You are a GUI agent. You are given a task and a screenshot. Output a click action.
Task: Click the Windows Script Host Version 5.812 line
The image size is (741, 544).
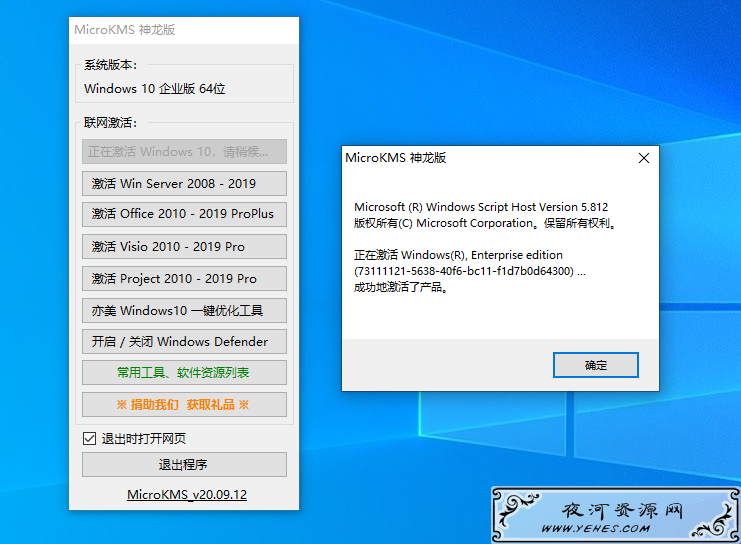pyautogui.click(x=481, y=207)
